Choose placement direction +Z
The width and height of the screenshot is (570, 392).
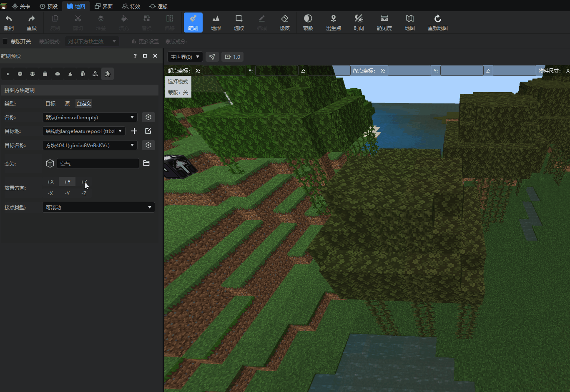coord(84,182)
